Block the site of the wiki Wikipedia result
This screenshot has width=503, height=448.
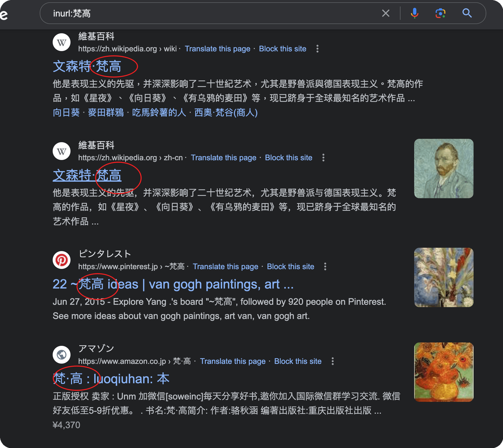tap(283, 49)
